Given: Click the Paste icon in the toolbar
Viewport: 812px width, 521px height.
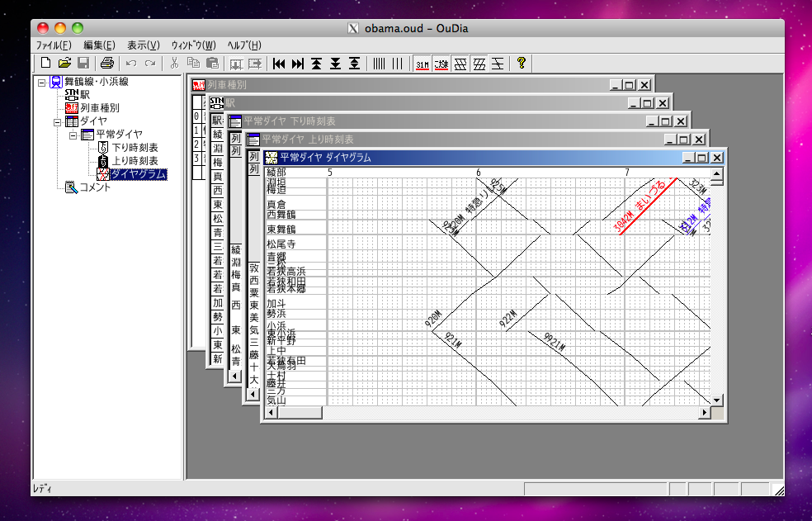Looking at the screenshot, I should [211, 63].
